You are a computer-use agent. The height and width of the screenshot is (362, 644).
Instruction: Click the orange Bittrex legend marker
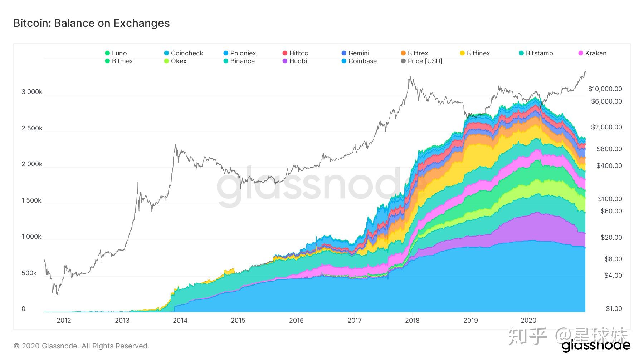click(403, 53)
